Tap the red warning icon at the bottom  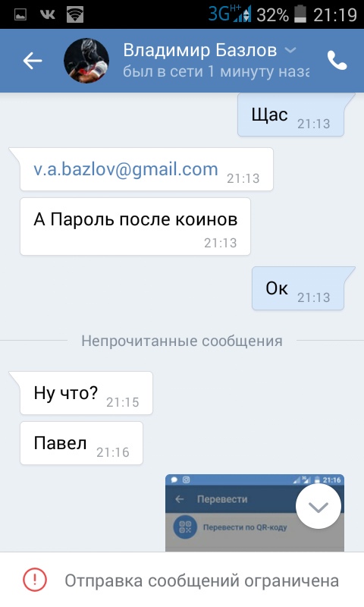(x=35, y=580)
